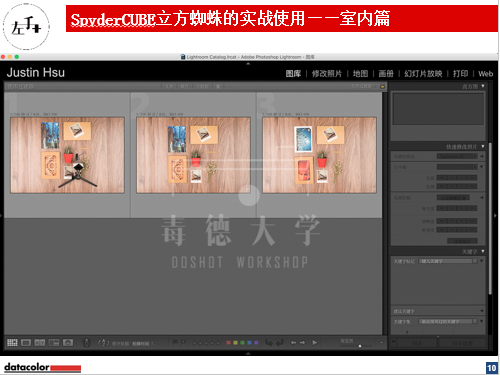The image size is (500, 375).
Task: Open toolbar content dropdown arrow
Action: (x=381, y=342)
